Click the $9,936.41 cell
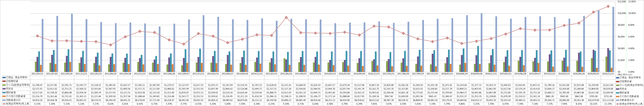 pos(66,100)
